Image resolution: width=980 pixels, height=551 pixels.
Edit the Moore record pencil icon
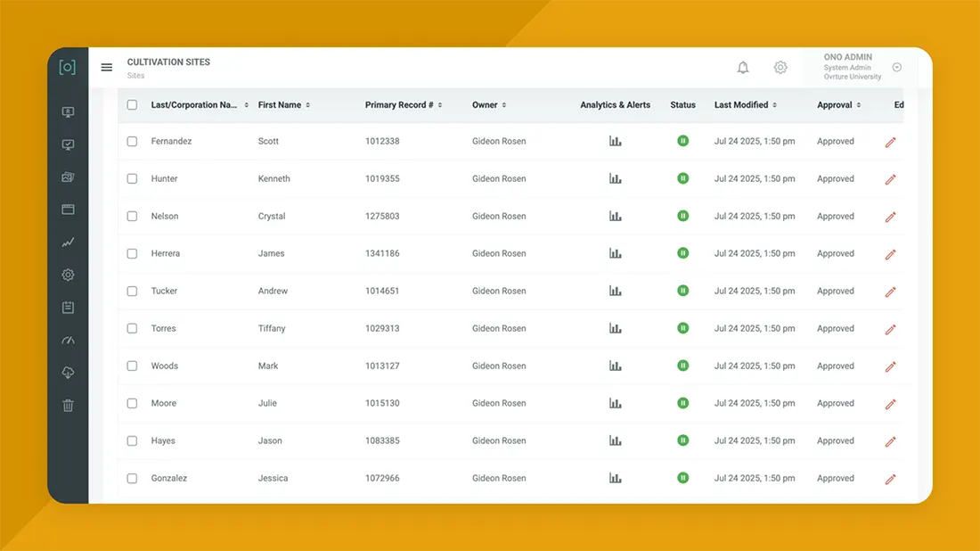[x=891, y=404]
